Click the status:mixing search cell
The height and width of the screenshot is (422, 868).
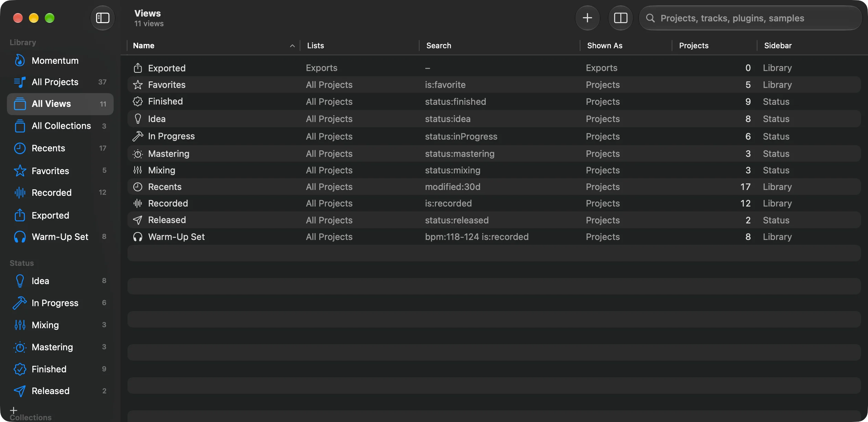point(452,170)
